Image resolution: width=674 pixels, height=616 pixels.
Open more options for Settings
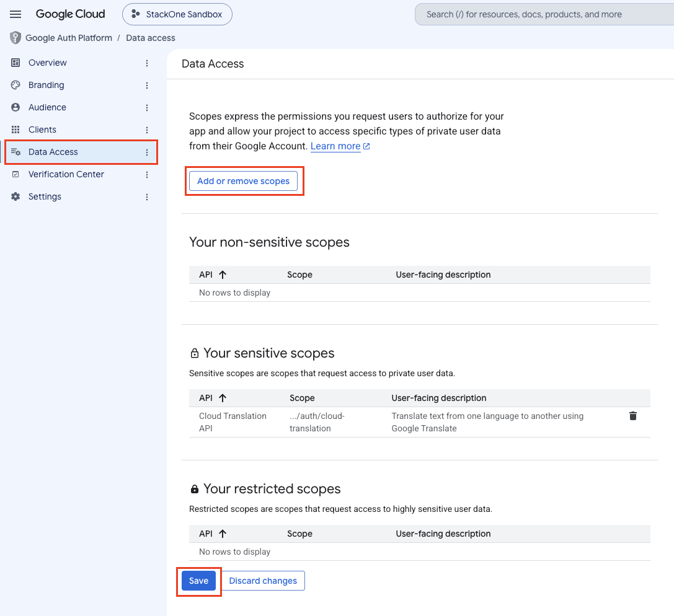(x=147, y=197)
